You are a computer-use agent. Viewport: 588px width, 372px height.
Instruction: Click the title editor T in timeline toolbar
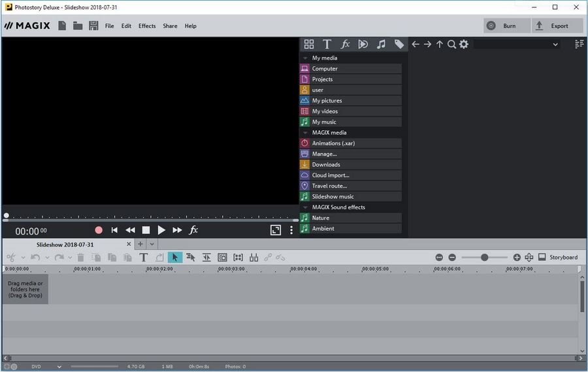pos(143,258)
